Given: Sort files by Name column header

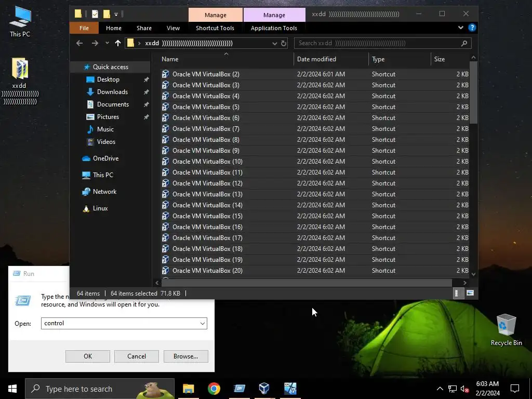Looking at the screenshot, I should point(227,59).
